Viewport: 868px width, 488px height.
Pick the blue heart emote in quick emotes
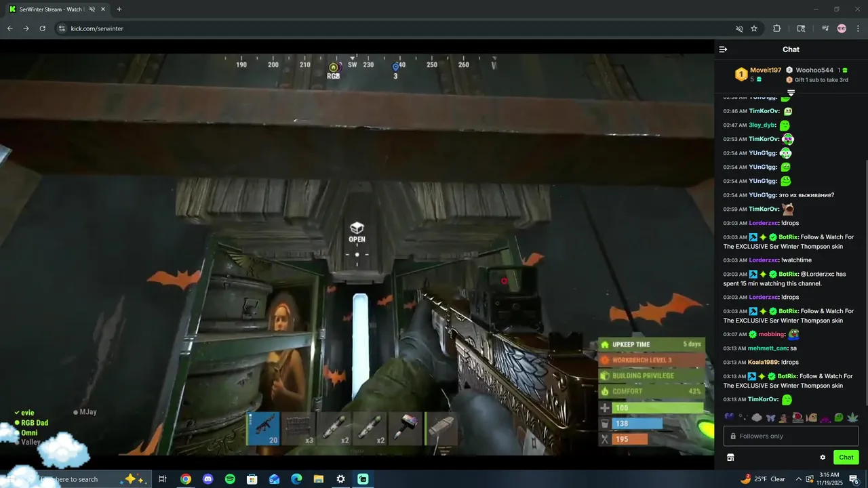pos(729,417)
